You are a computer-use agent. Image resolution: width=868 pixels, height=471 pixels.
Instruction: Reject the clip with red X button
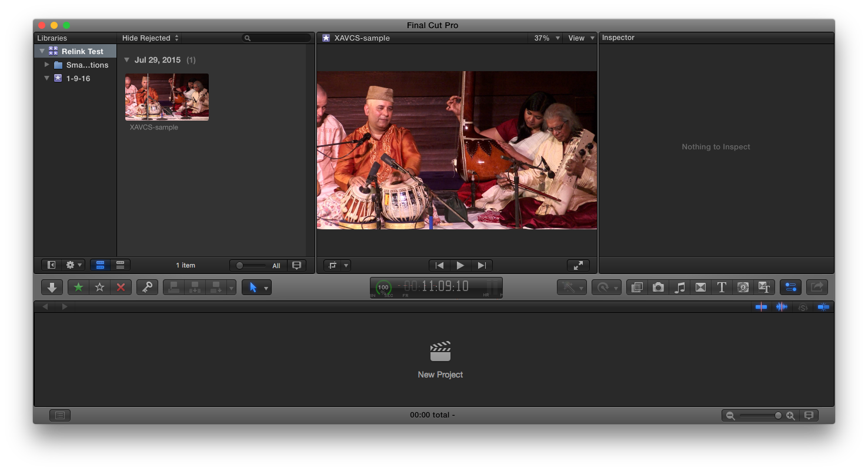click(121, 288)
